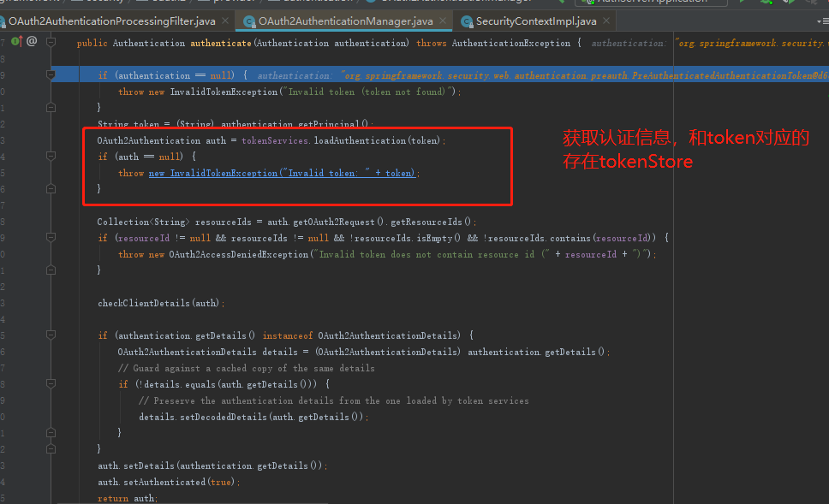Collapse the authenticate method fold marker
Viewport: 829px width, 504px height.
[51, 42]
